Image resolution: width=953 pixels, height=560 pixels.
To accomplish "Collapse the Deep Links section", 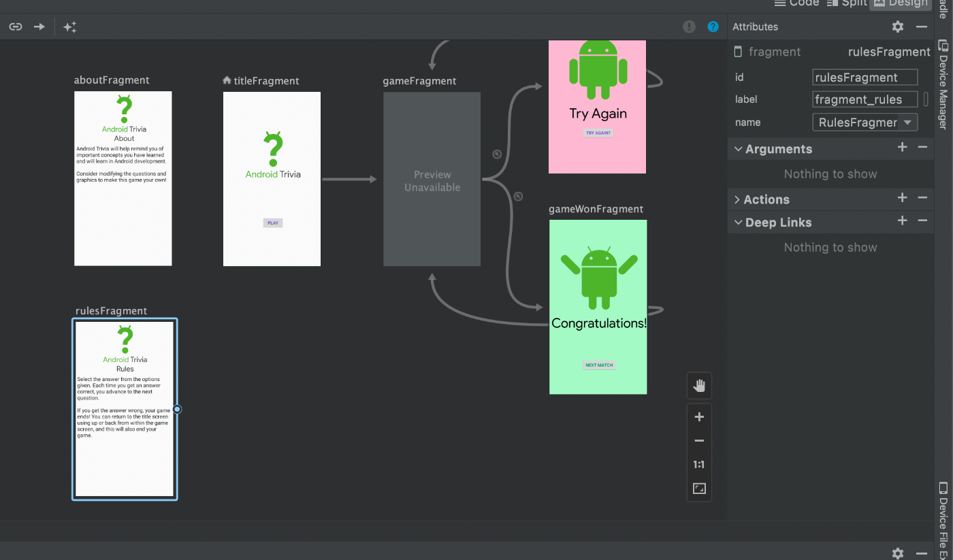I will tap(738, 223).
